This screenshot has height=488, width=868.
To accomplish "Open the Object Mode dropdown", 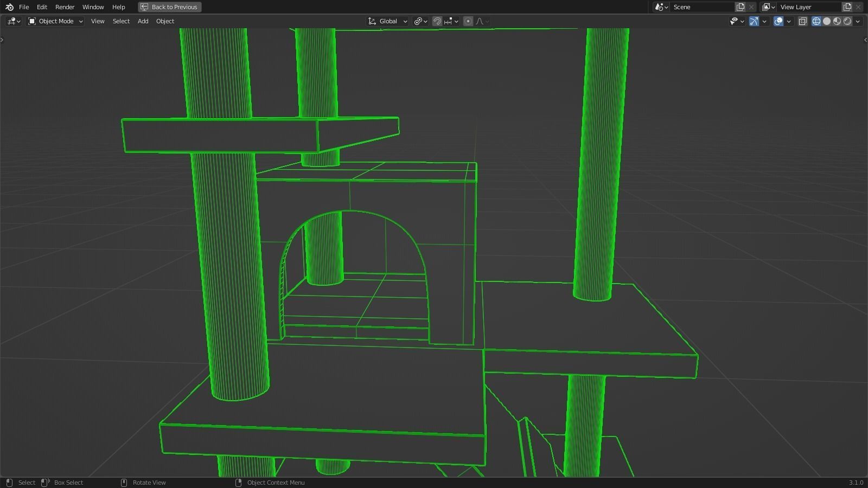I will tap(55, 21).
